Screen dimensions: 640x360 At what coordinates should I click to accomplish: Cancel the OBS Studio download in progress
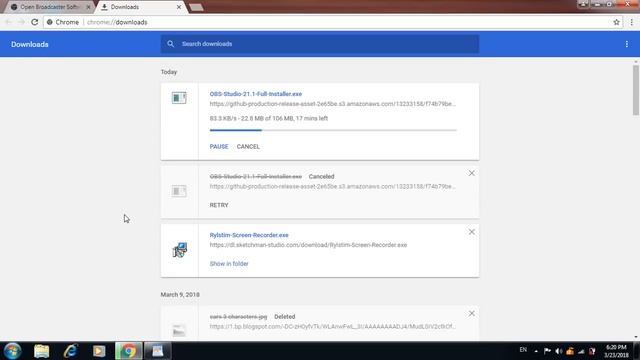point(248,147)
